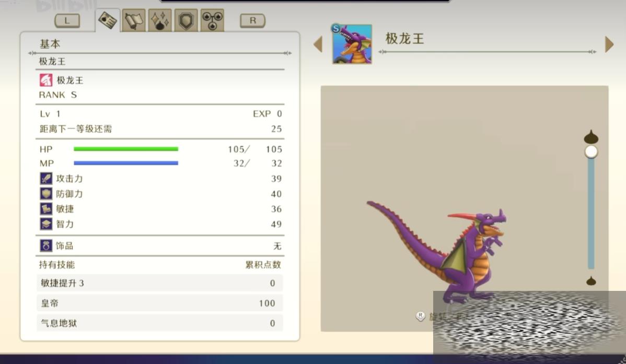Switch to the map scroll tab
Screen dimensions: 626x364
pyautogui.click(x=134, y=20)
